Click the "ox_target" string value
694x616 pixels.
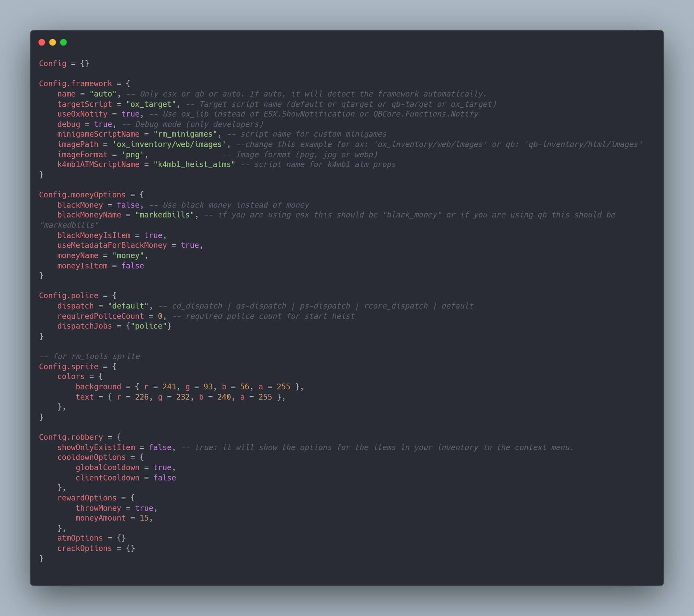point(151,104)
